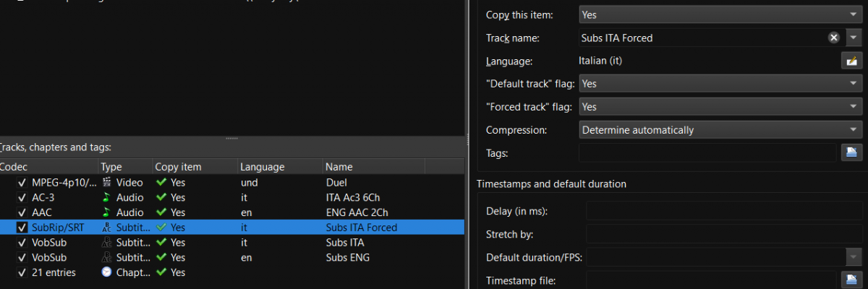Click the clear button in Track name field
868x289 pixels.
pos(834,38)
